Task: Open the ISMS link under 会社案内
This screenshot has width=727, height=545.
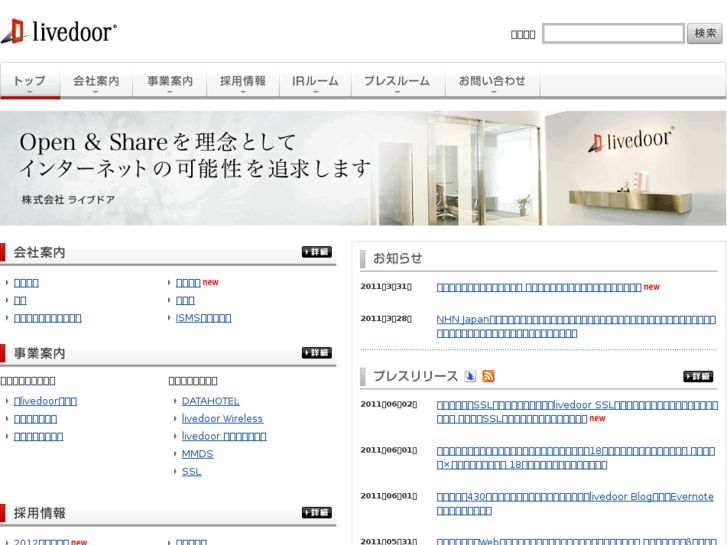Action: [203, 318]
